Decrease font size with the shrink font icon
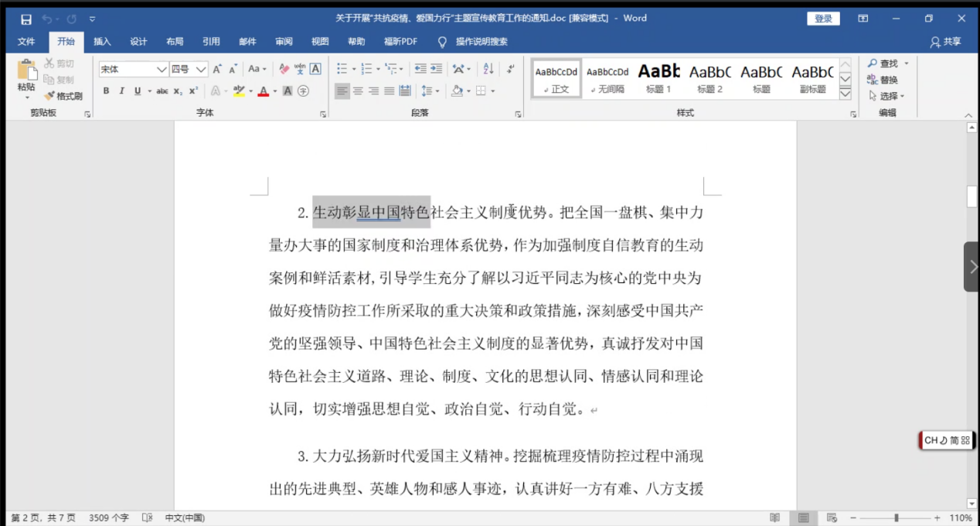The width and height of the screenshot is (980, 526). 233,69
